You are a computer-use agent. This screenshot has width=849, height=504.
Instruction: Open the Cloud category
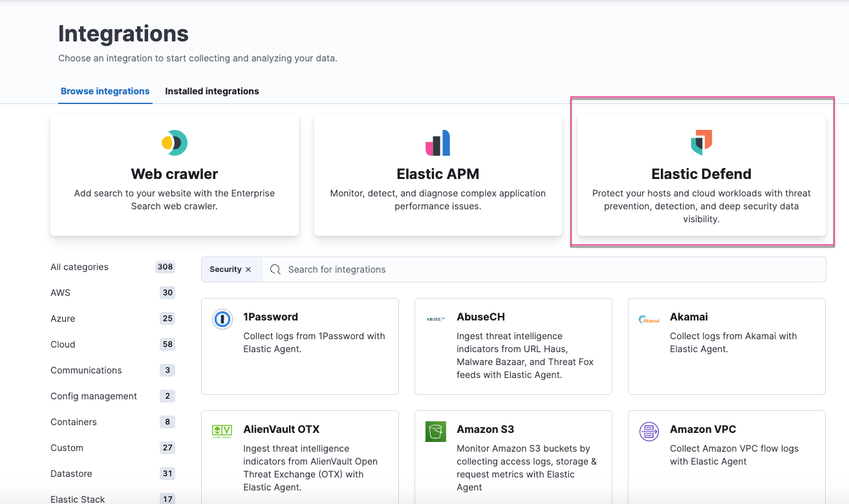[x=63, y=344]
